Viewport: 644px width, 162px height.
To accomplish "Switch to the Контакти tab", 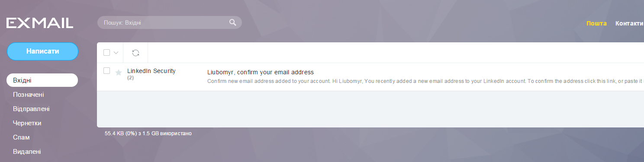I will click(x=629, y=23).
